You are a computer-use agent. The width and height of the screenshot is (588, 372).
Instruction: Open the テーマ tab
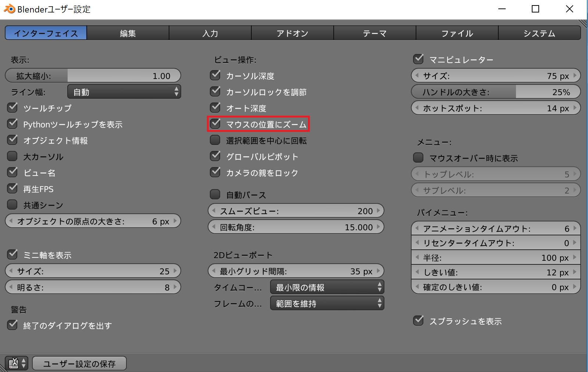[x=375, y=33]
